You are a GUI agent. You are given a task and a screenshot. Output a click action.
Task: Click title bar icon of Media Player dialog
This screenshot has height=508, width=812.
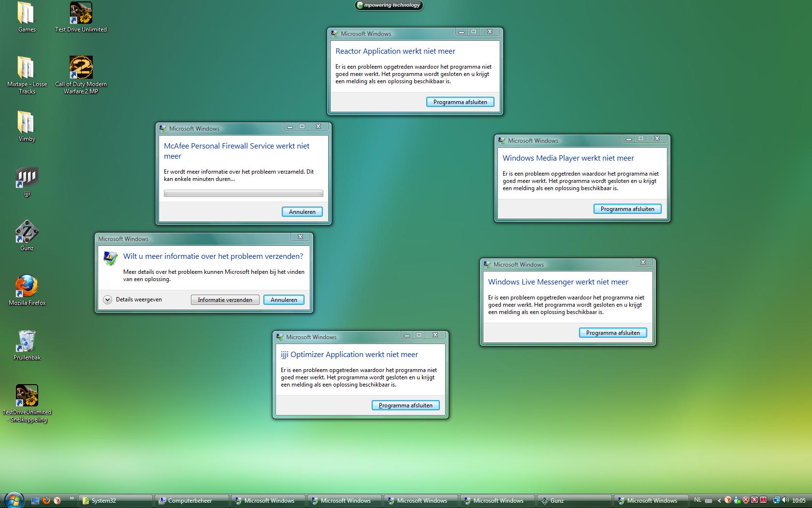point(502,141)
